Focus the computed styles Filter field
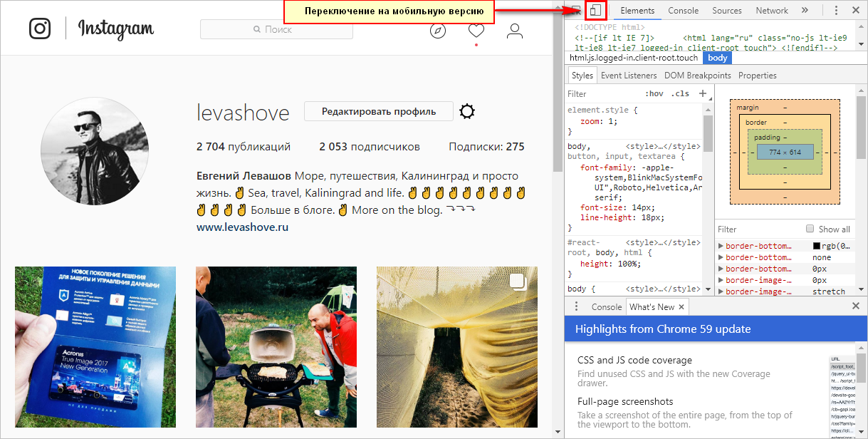 click(758, 229)
